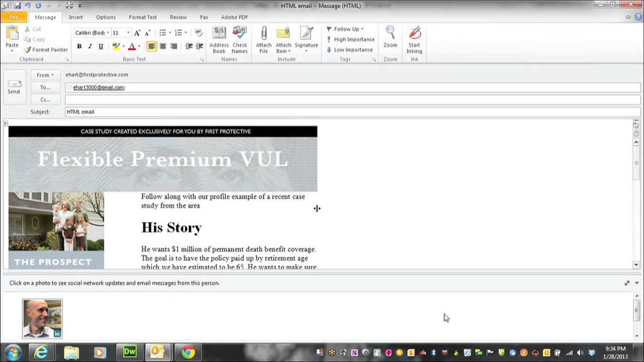Undo the last action in Quick Access Toolbar
The width and height of the screenshot is (644, 362).
28,6
